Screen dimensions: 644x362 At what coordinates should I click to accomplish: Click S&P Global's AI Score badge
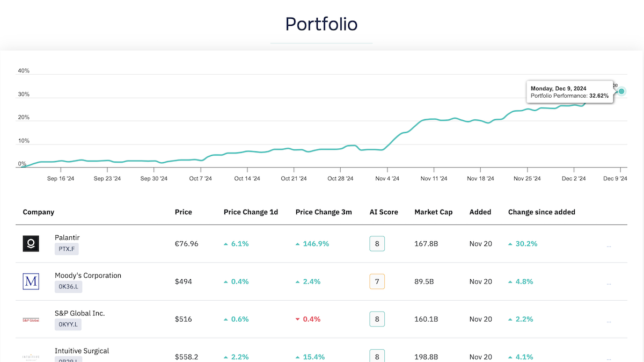click(377, 319)
